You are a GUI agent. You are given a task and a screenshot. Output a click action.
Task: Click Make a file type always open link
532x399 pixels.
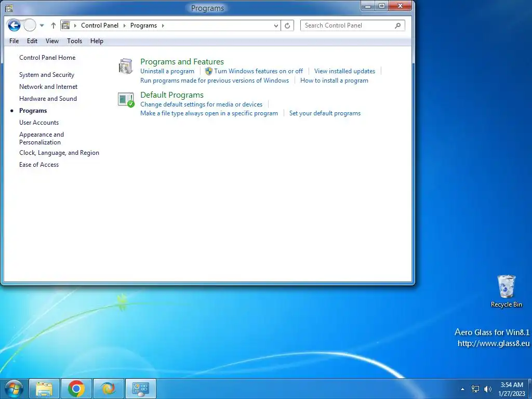click(209, 113)
